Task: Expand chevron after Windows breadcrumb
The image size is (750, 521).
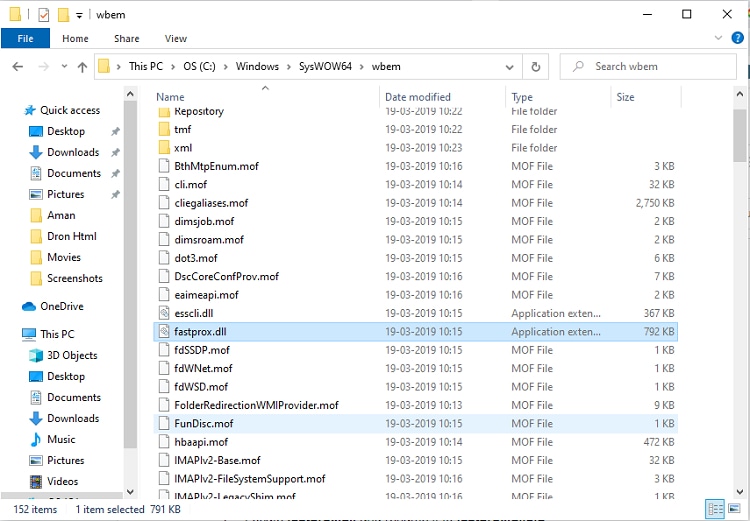Action: coord(289,67)
